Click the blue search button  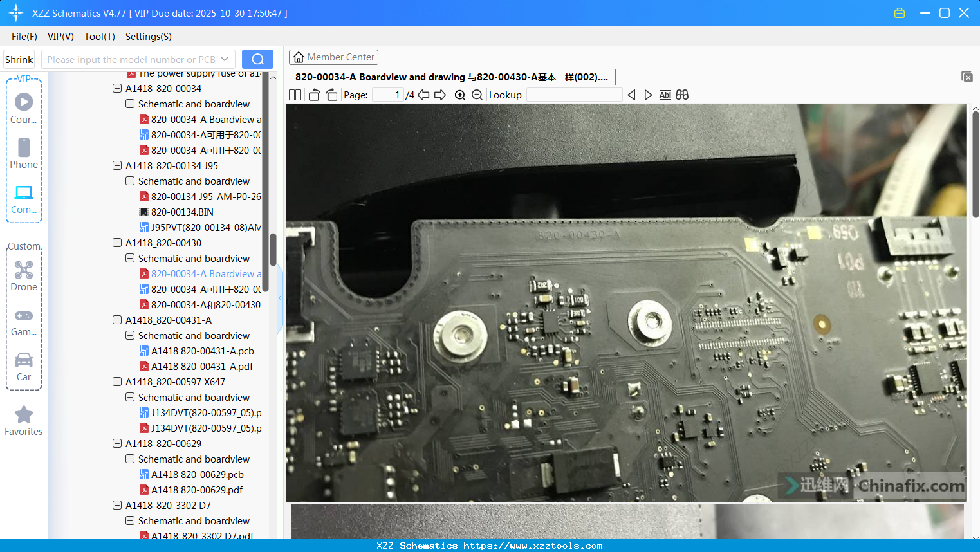[257, 59]
